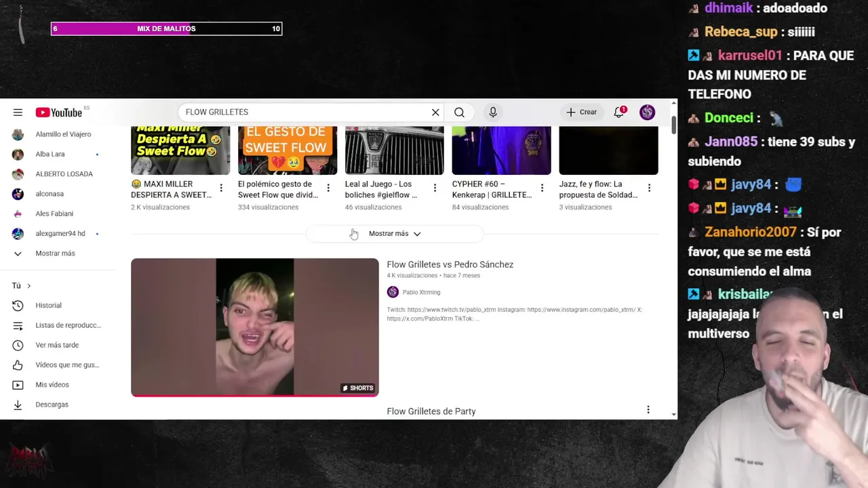Open options for CYPHER #60 video

542,188
